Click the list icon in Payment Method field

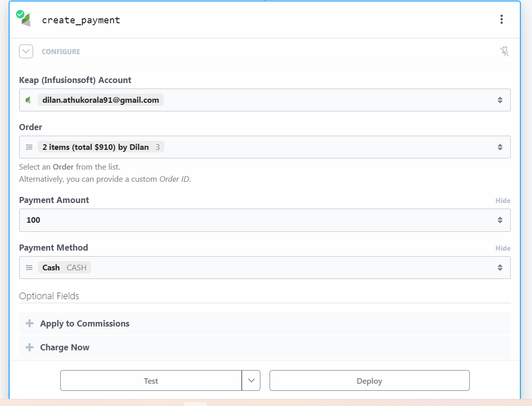(x=29, y=268)
